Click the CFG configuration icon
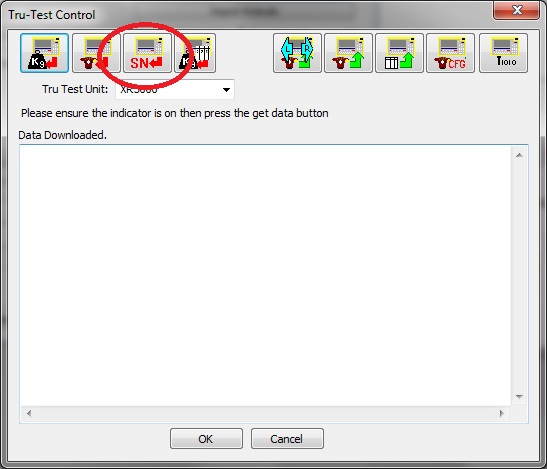 (450, 53)
